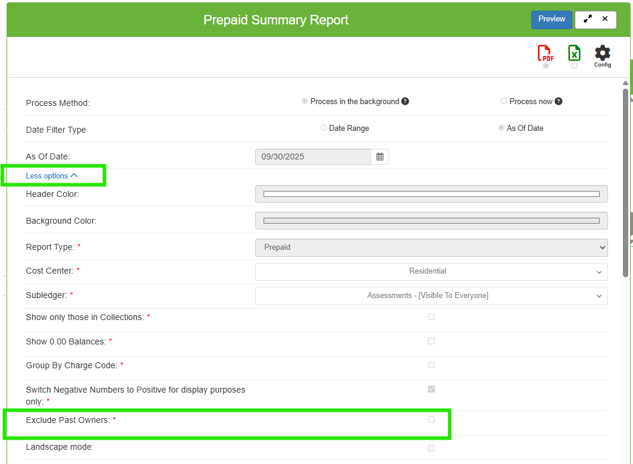
Task: Click help icon beside Process in the background
Action: click(x=405, y=102)
